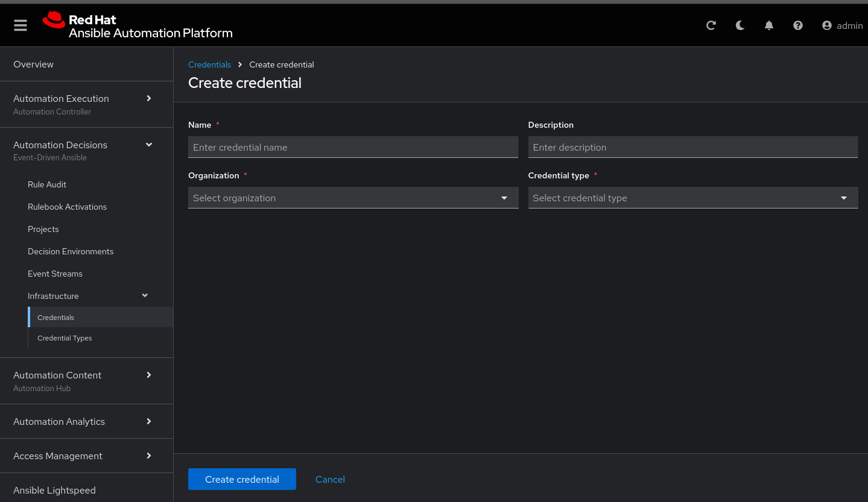Collapse the Infrastructure group

[x=88, y=296]
